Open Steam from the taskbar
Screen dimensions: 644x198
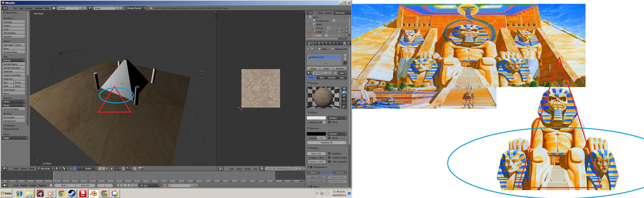[72, 193]
